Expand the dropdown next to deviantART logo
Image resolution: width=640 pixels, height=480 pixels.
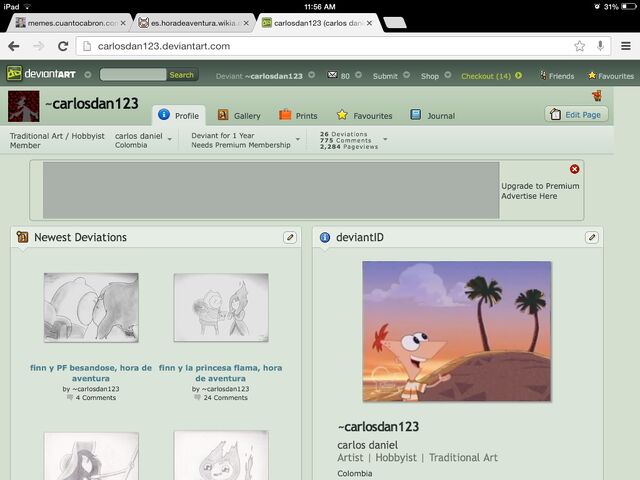(87, 75)
